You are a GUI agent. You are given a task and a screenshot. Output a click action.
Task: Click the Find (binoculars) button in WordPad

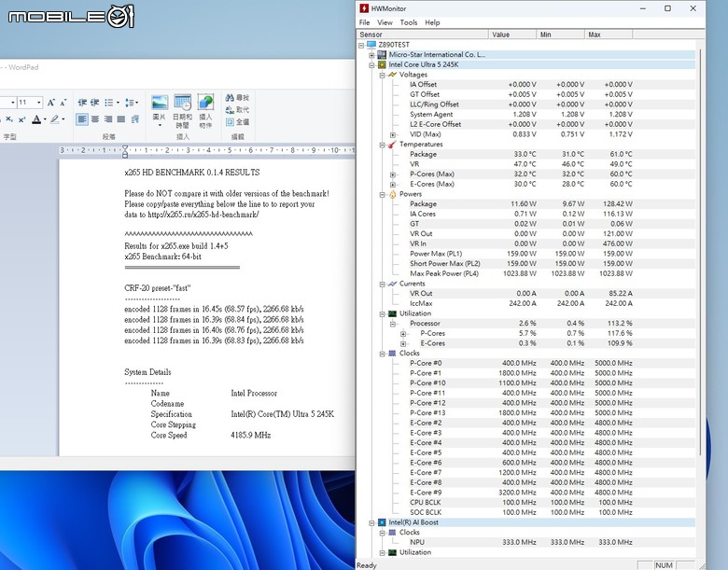[x=237, y=97]
